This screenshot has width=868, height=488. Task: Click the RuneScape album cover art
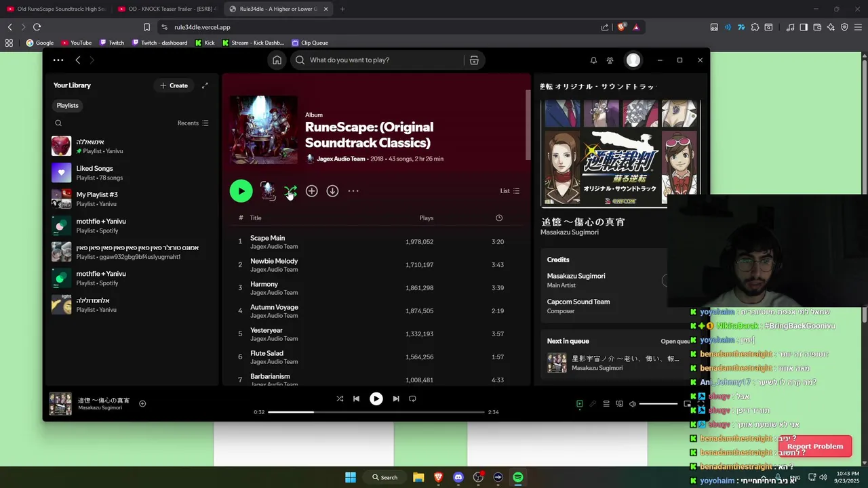click(x=264, y=130)
